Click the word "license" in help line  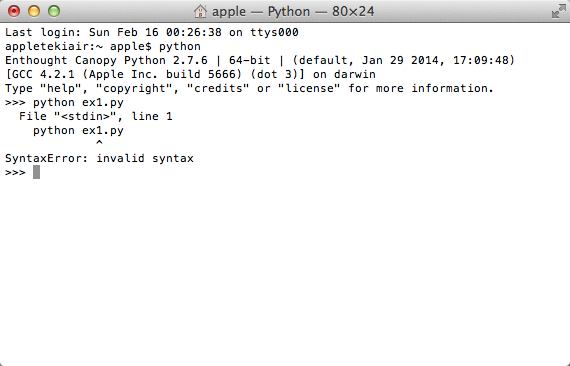point(309,88)
